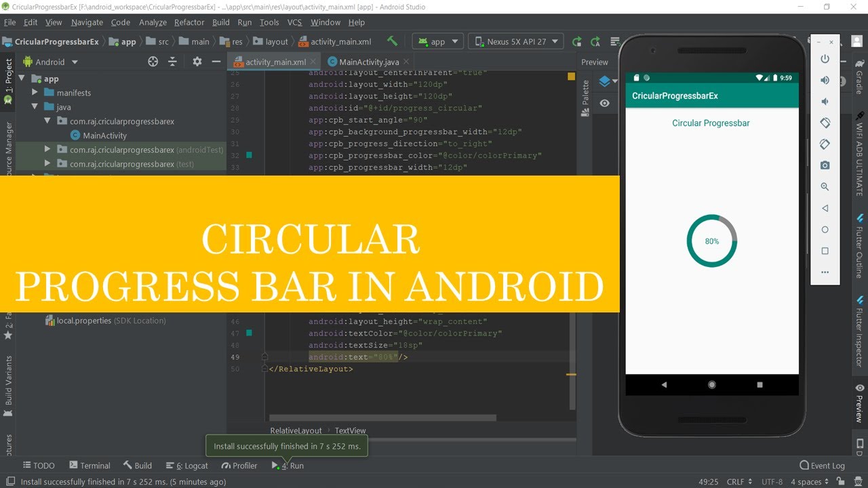Click the UTF-8 encoding in the status bar
The width and height of the screenshot is (868, 488).
coord(772,482)
